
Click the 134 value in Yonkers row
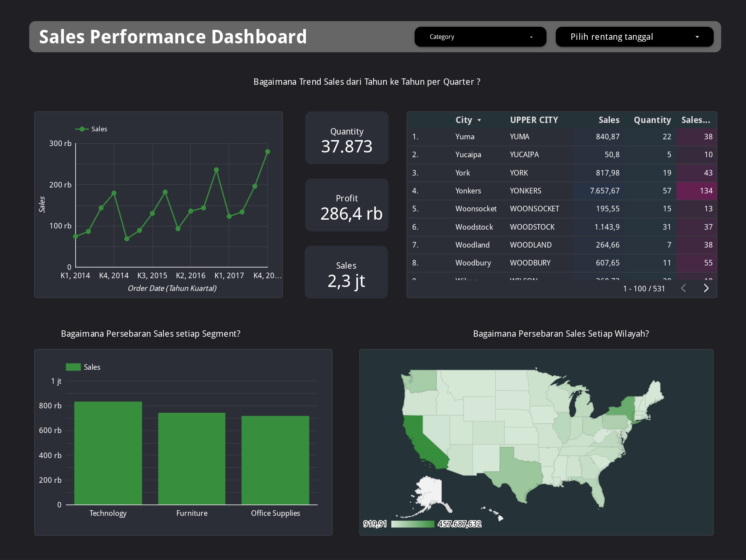pyautogui.click(x=706, y=191)
